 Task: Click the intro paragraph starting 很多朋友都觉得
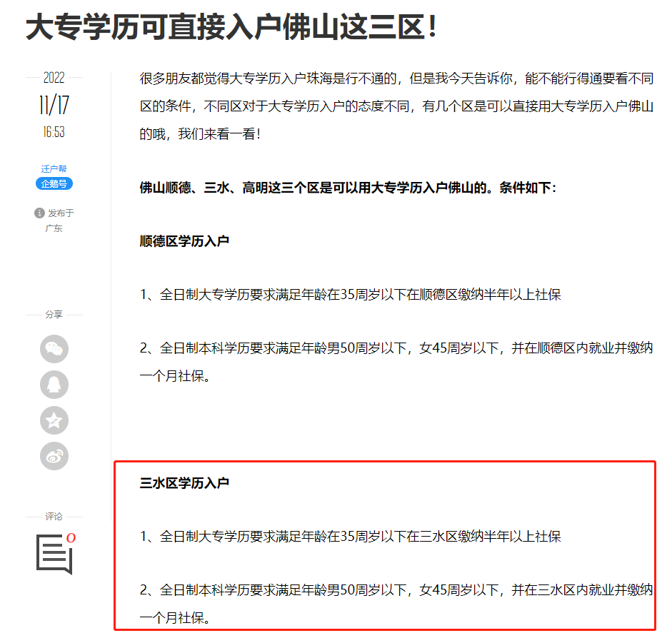[x=396, y=106]
